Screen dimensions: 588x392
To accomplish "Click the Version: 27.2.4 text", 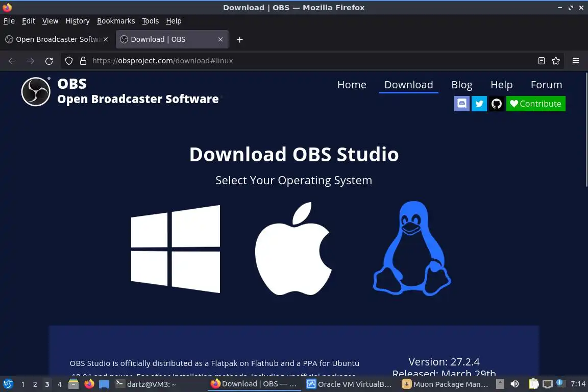I will 444,362.
